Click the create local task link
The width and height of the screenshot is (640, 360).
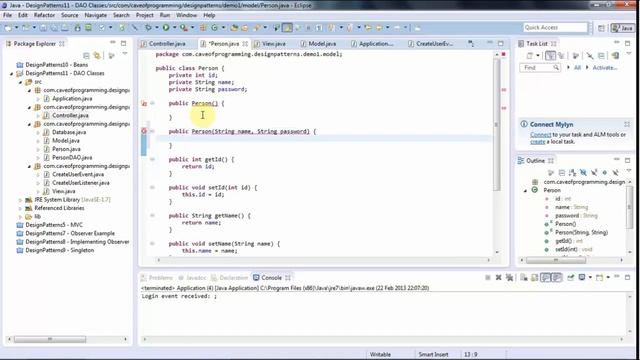click(538, 142)
